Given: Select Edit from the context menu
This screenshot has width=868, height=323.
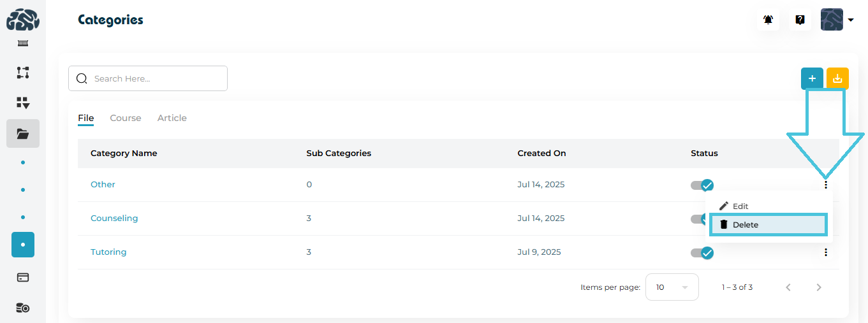Looking at the screenshot, I should [x=740, y=206].
